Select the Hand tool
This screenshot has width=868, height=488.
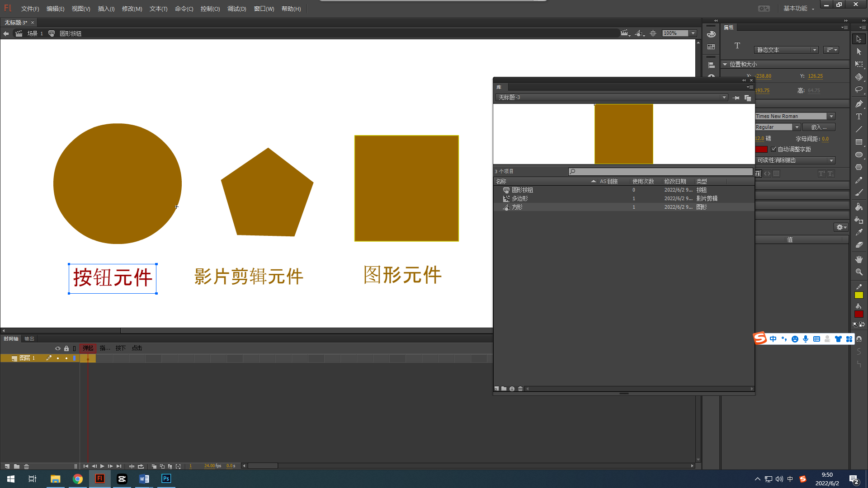click(859, 259)
